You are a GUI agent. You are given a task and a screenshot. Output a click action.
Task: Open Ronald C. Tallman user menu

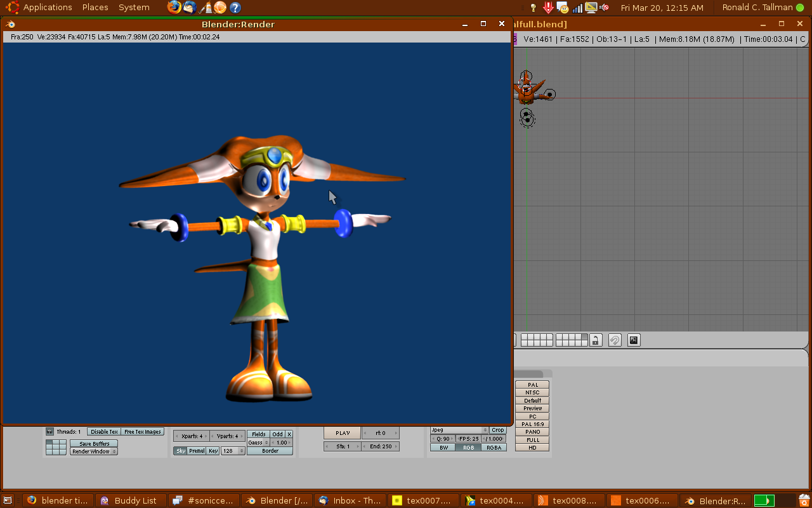(757, 8)
